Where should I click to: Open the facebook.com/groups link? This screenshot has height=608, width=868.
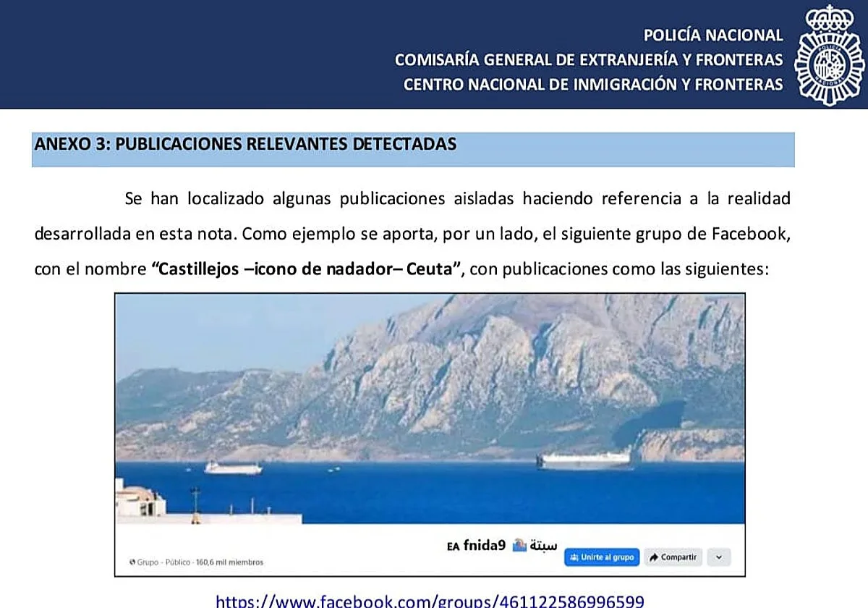tap(430, 601)
